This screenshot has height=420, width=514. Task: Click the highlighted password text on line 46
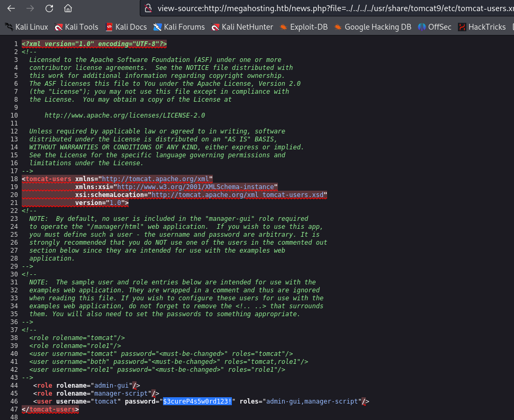coord(197,401)
